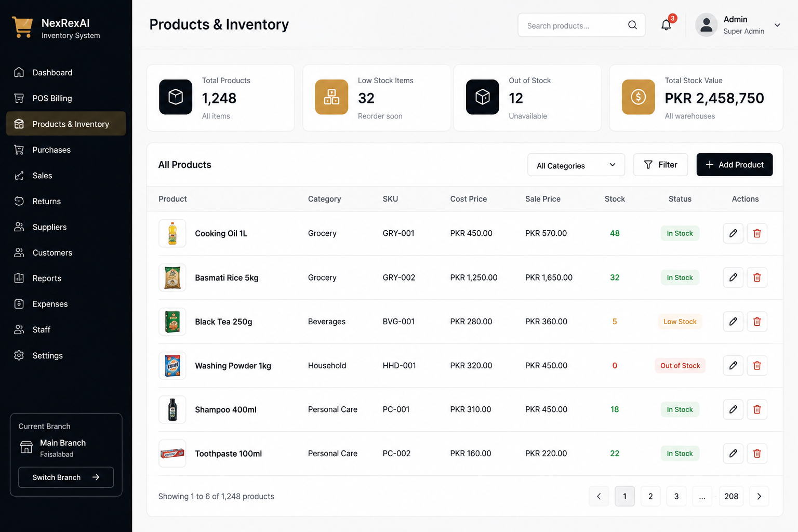The width and height of the screenshot is (798, 532).
Task: Delete the Washing Powder 1kg product
Action: point(757,366)
